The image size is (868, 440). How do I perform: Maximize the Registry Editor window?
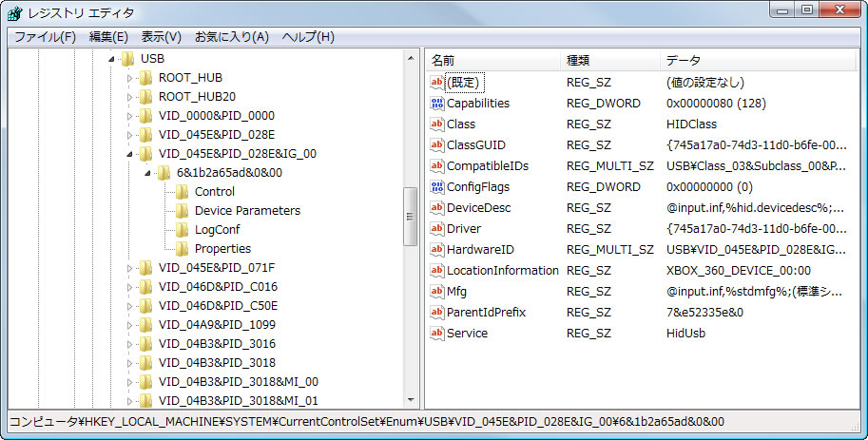807,10
